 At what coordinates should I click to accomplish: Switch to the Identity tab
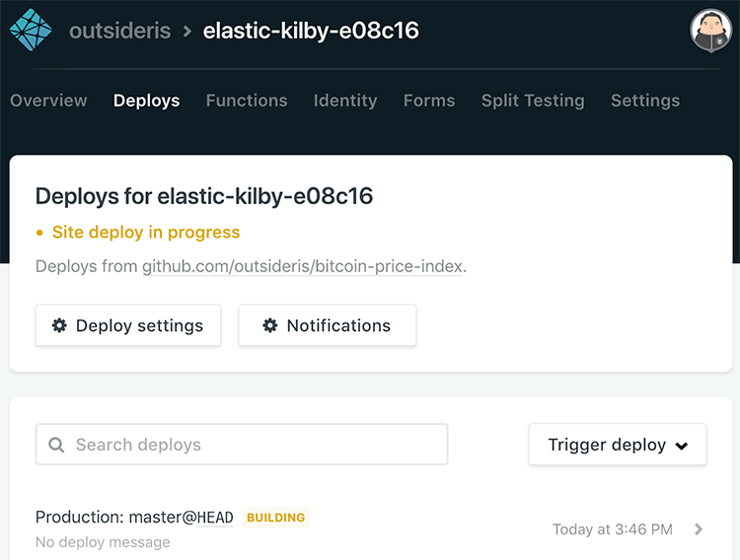coord(345,101)
